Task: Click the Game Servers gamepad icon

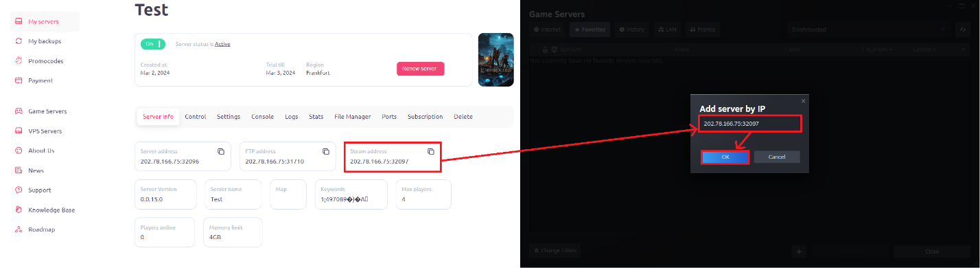Action: click(19, 111)
